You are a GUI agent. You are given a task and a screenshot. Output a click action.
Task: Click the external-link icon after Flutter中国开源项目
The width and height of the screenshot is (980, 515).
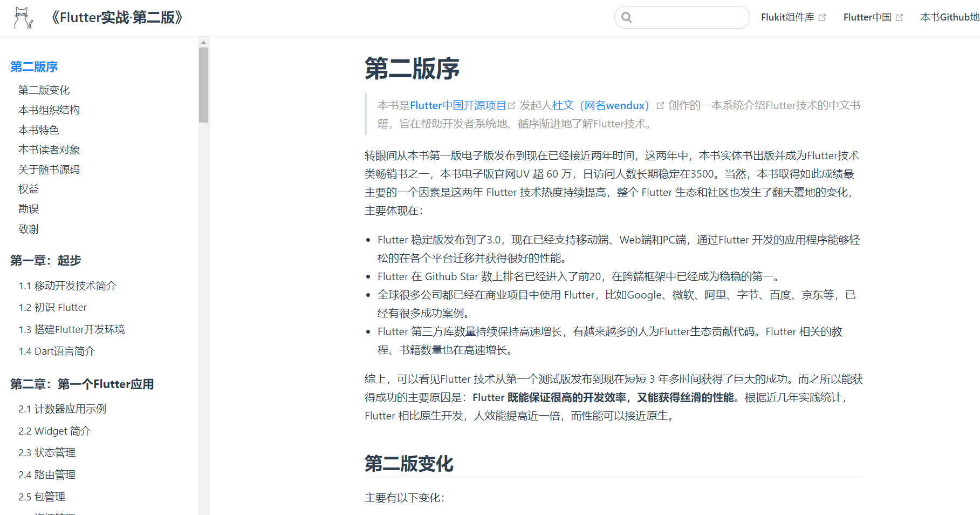(x=512, y=105)
